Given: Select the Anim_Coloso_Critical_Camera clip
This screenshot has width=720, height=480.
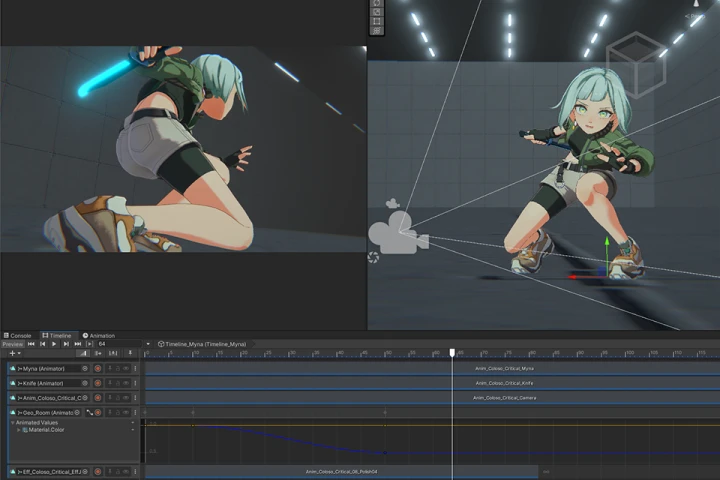Looking at the screenshot, I should pyautogui.click(x=432, y=398).
